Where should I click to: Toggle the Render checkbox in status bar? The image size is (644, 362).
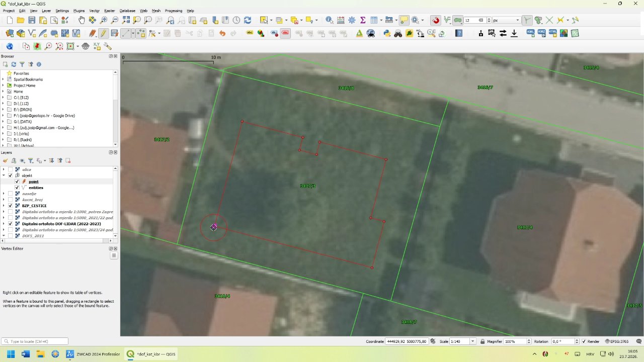coord(584,341)
